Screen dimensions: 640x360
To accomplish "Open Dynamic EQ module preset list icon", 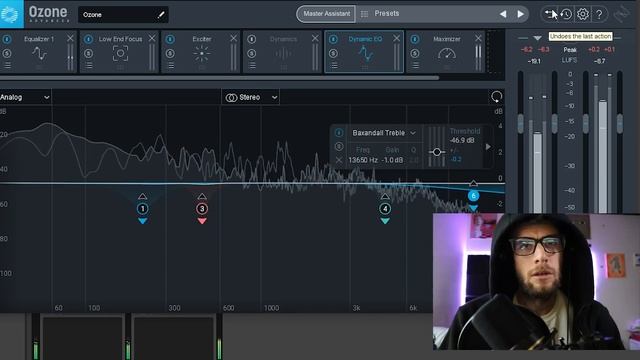I will coord(334,65).
